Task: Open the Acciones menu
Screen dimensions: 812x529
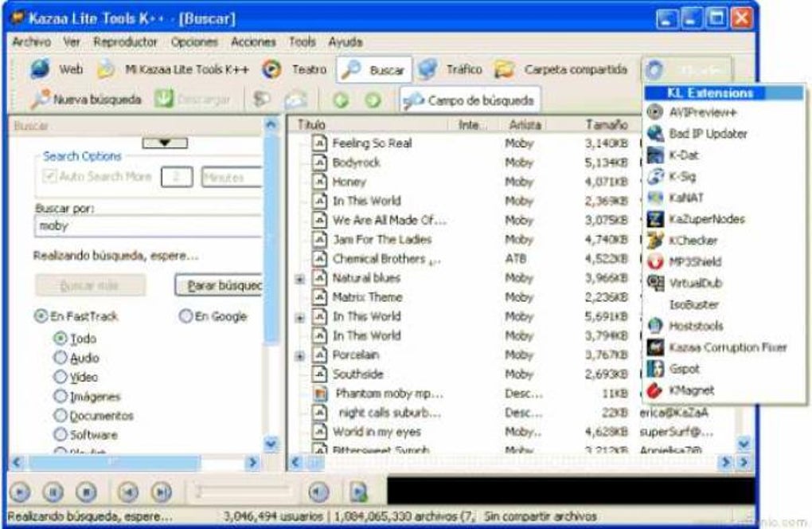Action: (x=253, y=42)
